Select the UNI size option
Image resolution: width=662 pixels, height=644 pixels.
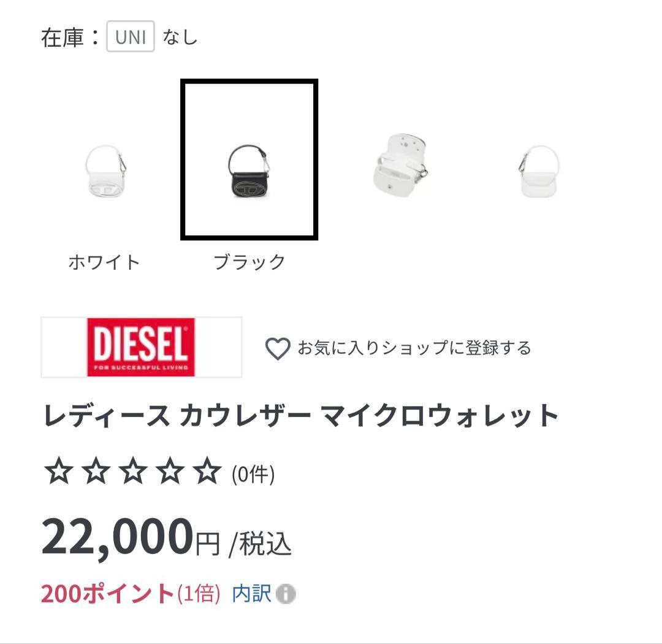129,37
